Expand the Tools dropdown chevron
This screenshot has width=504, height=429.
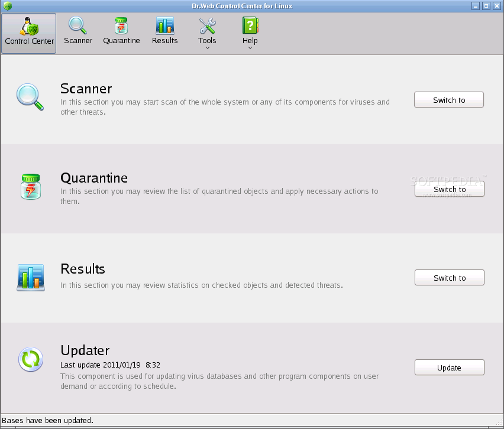(208, 48)
